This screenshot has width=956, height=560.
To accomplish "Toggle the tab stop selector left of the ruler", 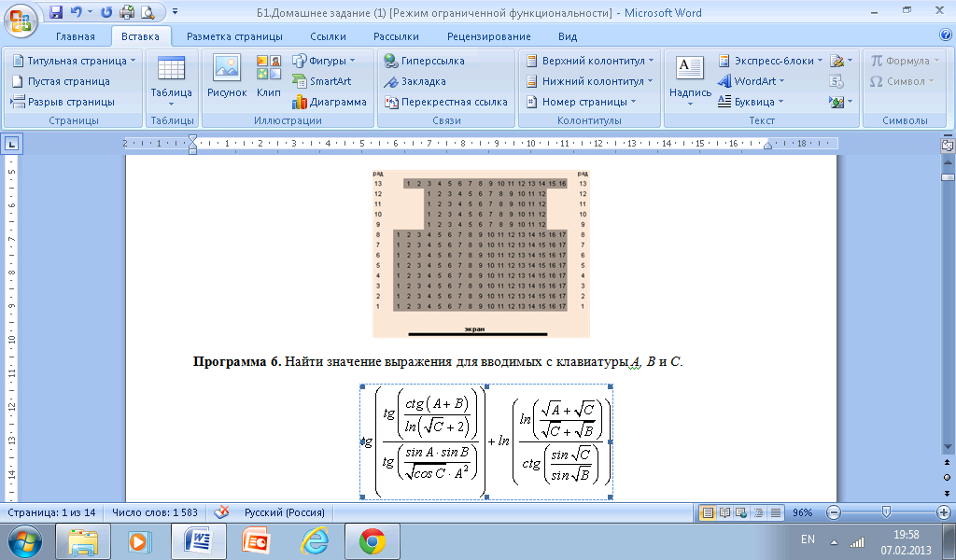I will pyautogui.click(x=13, y=144).
